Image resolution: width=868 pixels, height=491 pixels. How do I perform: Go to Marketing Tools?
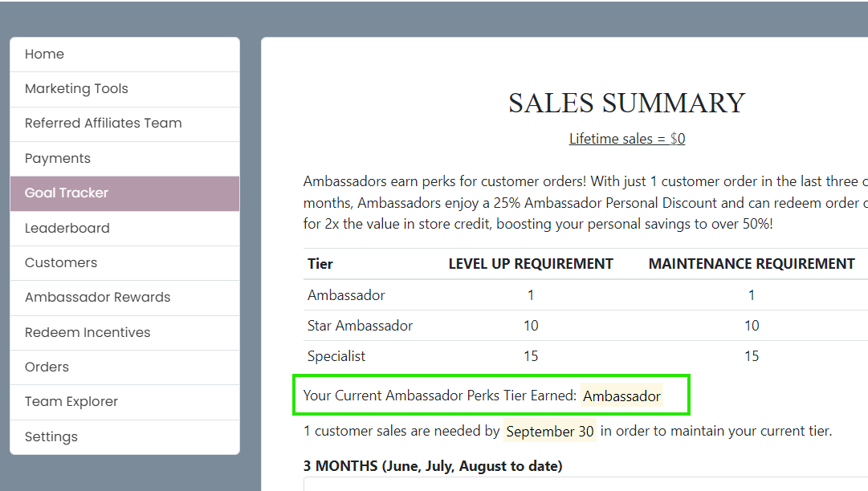point(76,89)
